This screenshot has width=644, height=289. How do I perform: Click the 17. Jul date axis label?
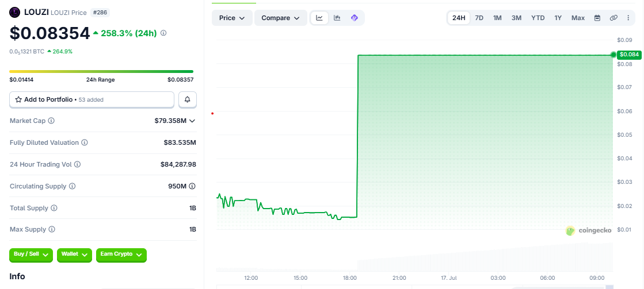tap(448, 278)
